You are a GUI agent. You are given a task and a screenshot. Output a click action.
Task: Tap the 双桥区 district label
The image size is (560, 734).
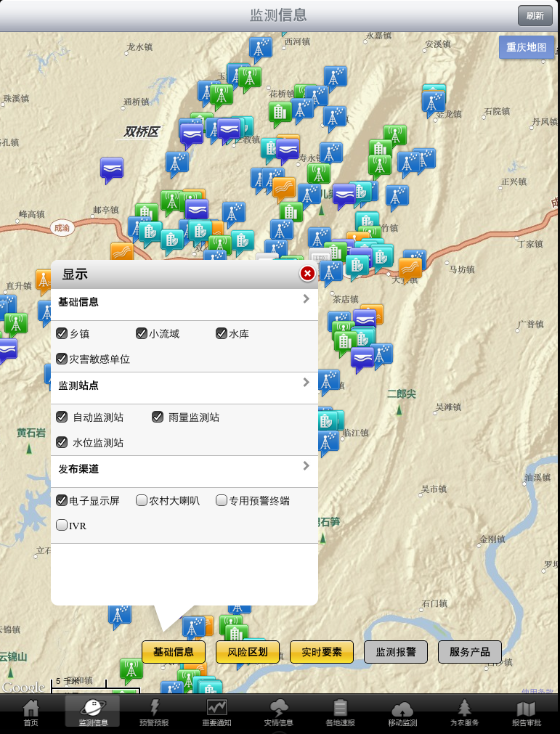(x=141, y=132)
